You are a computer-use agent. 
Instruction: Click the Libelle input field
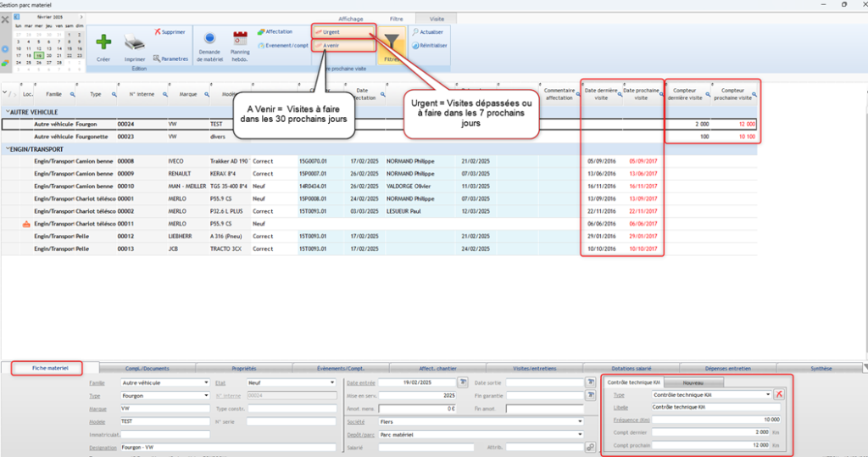coord(715,407)
